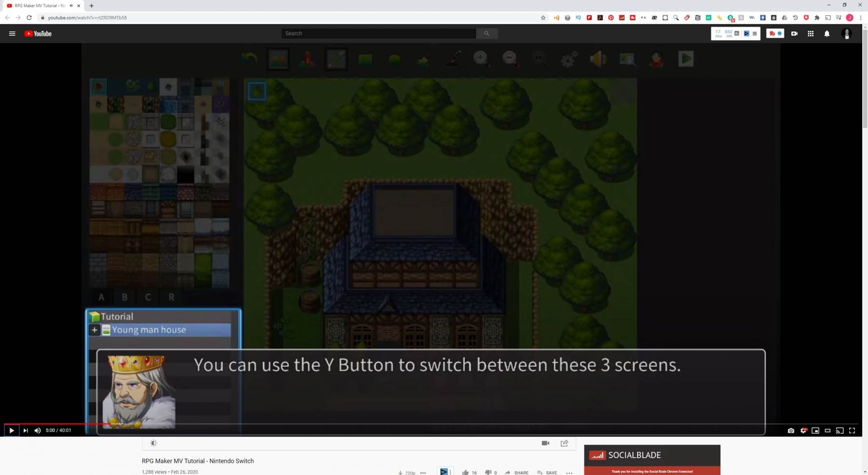Click the video title text

tap(198, 461)
